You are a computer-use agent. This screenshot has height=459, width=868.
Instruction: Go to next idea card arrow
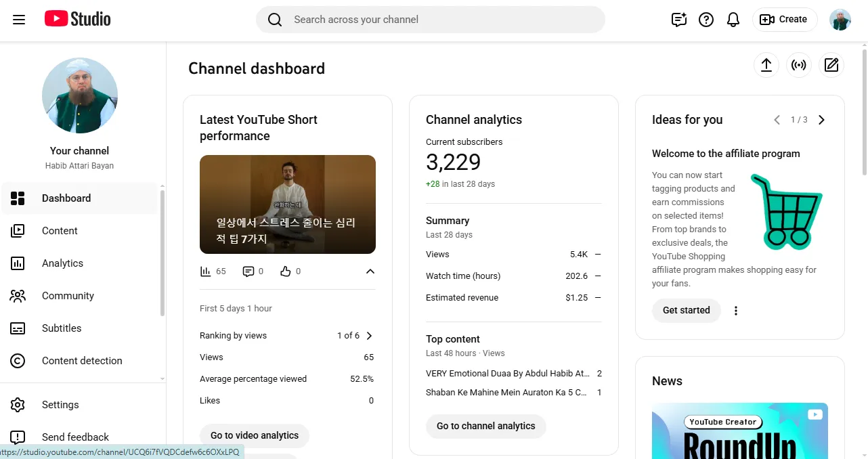pyautogui.click(x=821, y=120)
